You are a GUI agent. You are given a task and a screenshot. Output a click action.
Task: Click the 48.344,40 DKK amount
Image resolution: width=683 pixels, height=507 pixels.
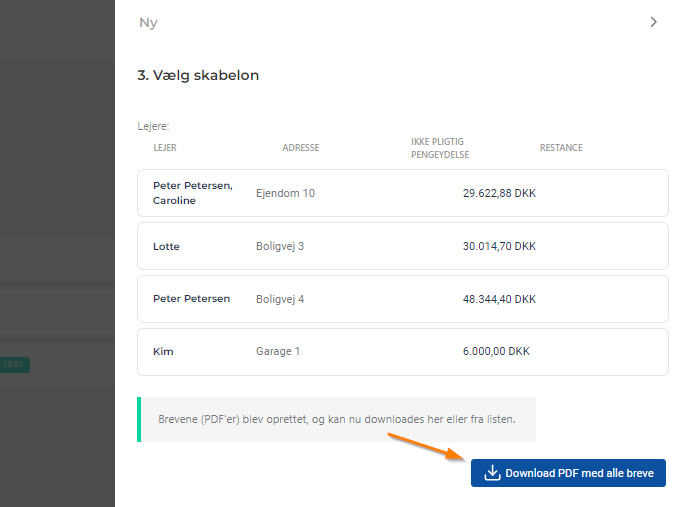pyautogui.click(x=499, y=299)
